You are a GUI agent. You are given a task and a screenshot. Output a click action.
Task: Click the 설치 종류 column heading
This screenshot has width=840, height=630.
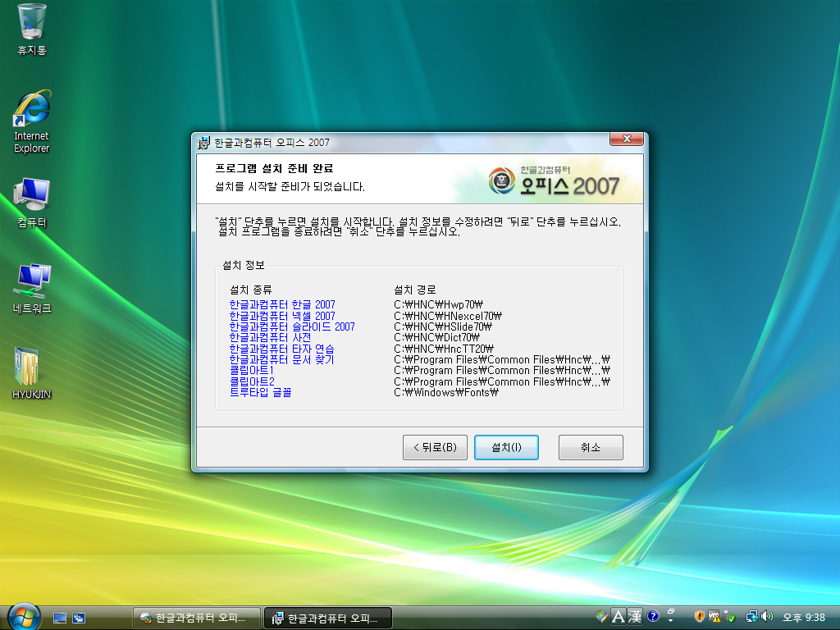pos(251,290)
